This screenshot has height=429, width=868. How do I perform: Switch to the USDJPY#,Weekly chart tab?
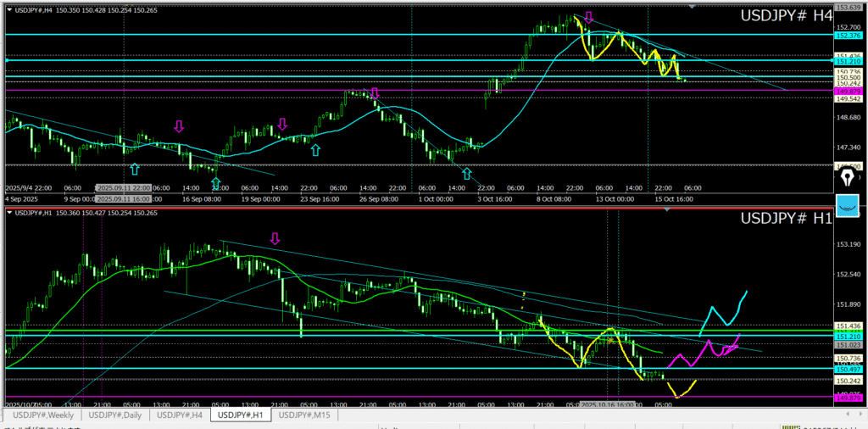[x=43, y=415]
